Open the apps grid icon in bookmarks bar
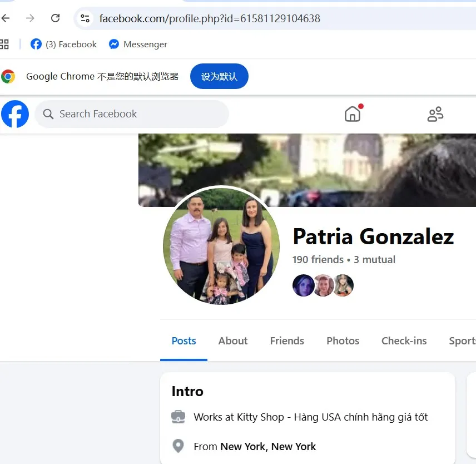The height and width of the screenshot is (464, 476). (x=4, y=45)
